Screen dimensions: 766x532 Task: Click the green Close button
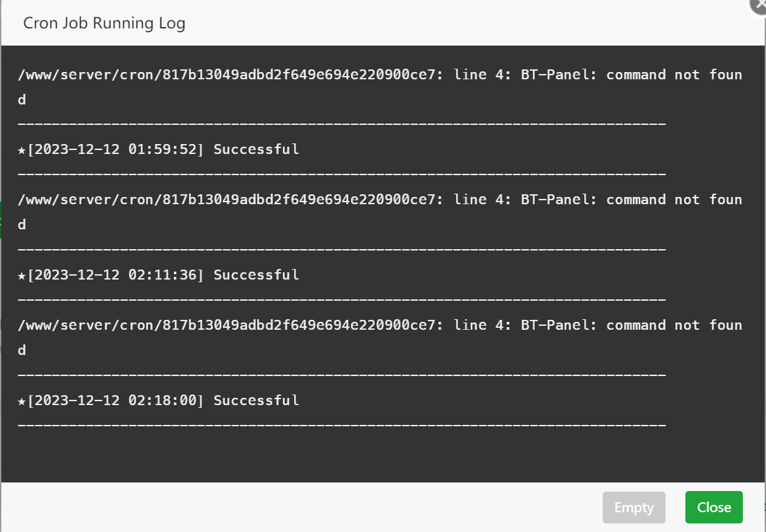pos(714,508)
